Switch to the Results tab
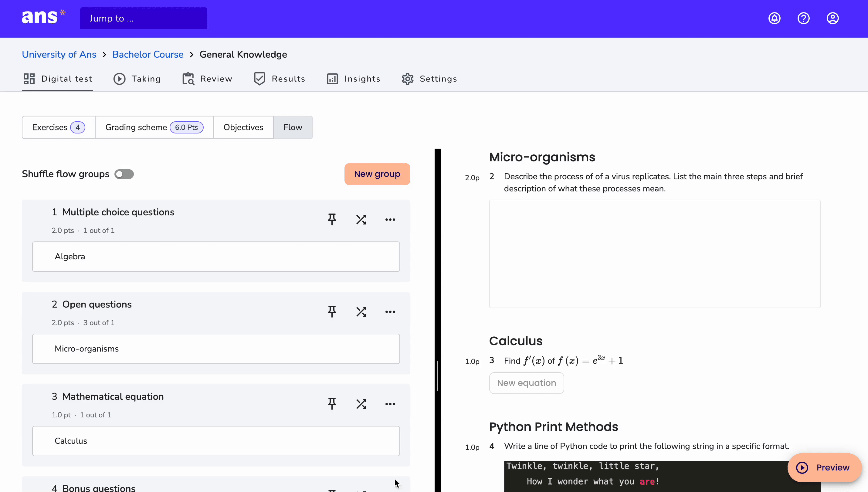Screen dimensions: 868x492 coord(279,79)
